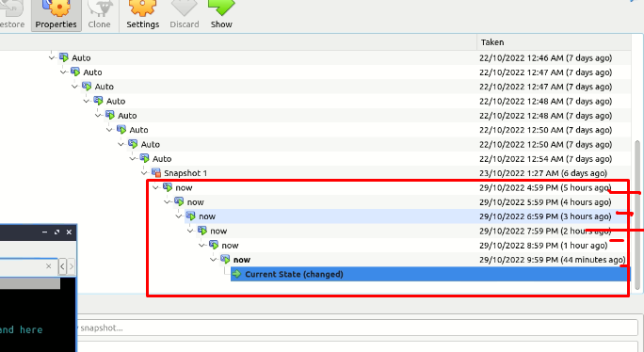Image resolution: width=644 pixels, height=352 pixels.
Task: Click '22/10/2022 12:54 AM (7 days ago)' timestamp
Action: [x=545, y=159]
